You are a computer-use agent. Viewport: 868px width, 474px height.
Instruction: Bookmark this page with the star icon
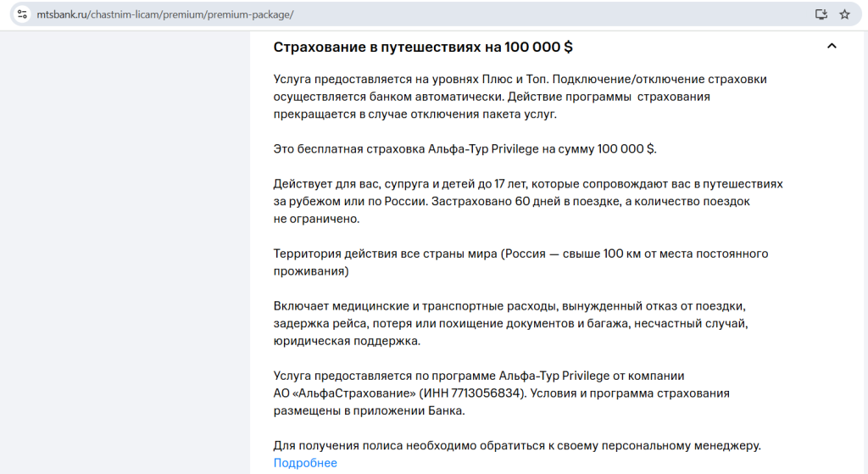pyautogui.click(x=844, y=14)
